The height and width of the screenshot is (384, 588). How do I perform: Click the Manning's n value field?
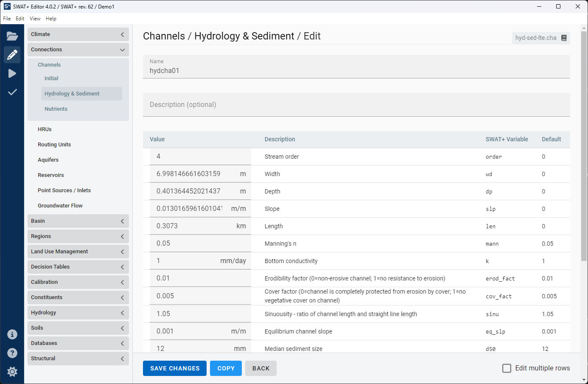pos(200,244)
